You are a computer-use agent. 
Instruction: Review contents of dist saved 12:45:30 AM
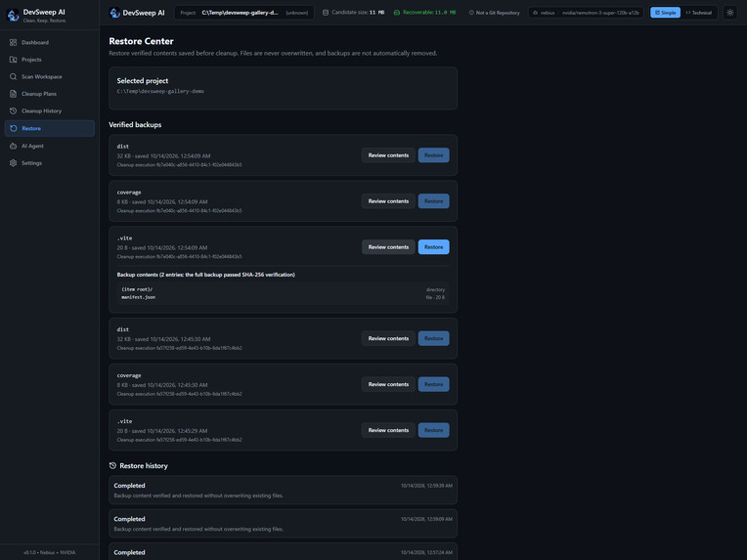pyautogui.click(x=388, y=338)
